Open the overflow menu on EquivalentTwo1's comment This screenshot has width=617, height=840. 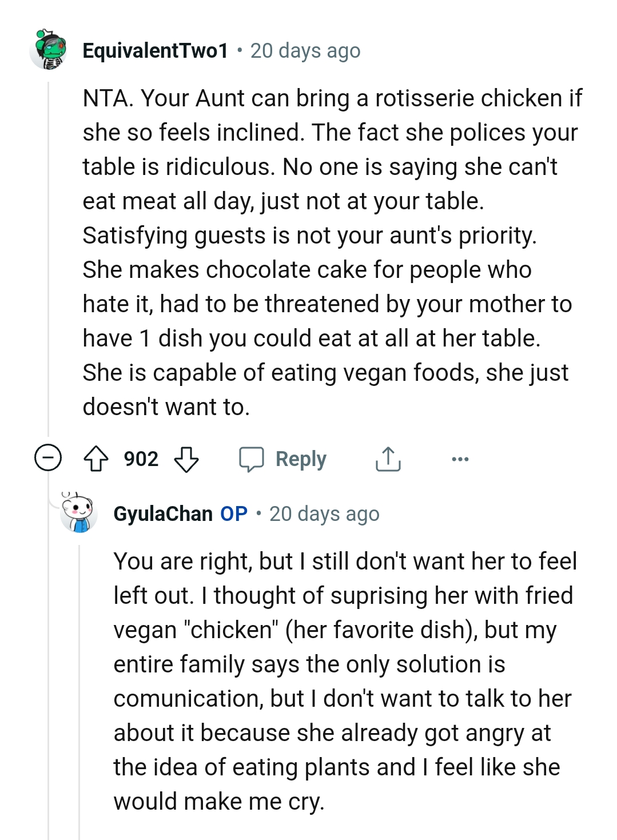(x=461, y=458)
